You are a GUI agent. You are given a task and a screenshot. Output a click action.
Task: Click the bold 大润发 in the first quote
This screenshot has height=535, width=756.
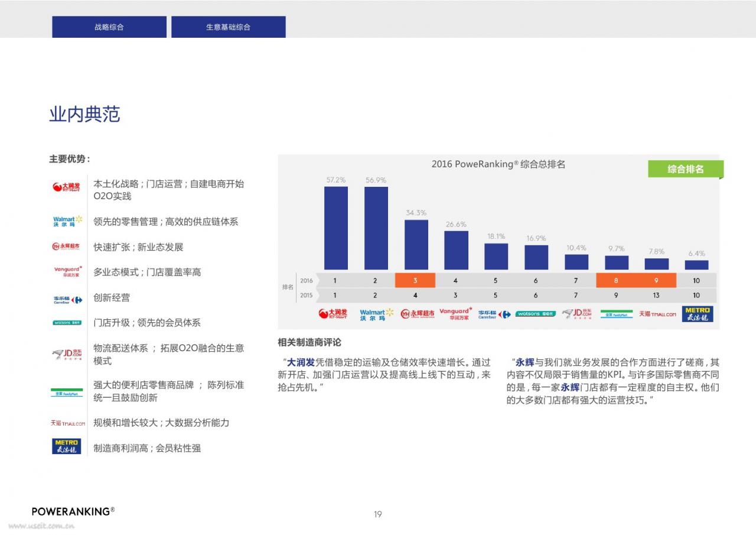click(301, 362)
